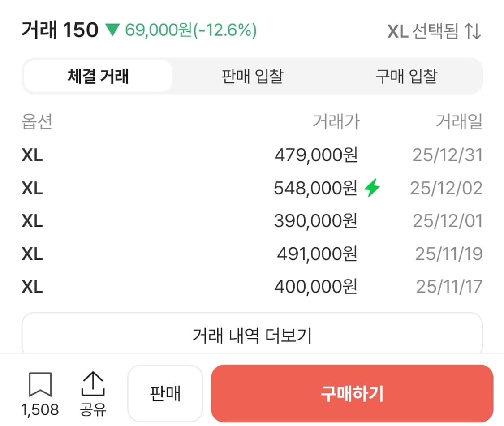504x426 pixels.
Task: Click the 390,000원 trade from 25/12/01
Action: point(252,220)
